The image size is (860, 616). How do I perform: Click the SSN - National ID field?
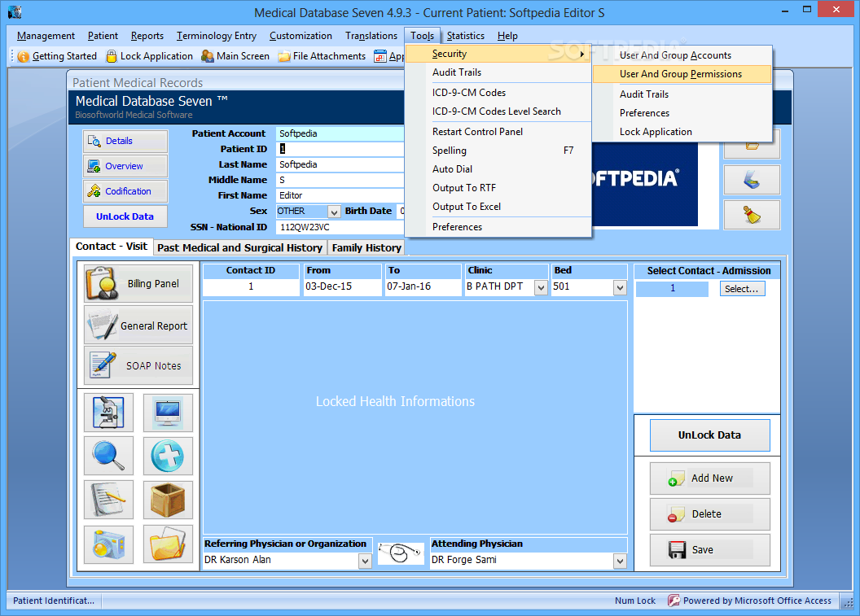pyautogui.click(x=340, y=227)
